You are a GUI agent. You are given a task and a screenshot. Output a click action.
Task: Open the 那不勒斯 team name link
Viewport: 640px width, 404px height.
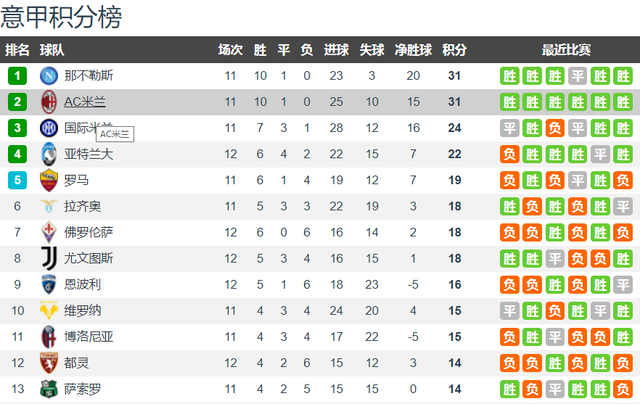click(89, 75)
